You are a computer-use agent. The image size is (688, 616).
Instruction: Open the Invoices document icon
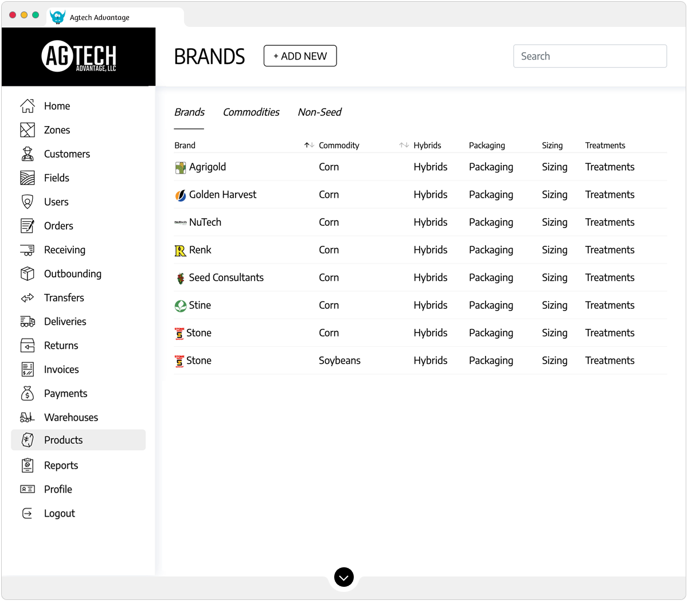pos(28,370)
